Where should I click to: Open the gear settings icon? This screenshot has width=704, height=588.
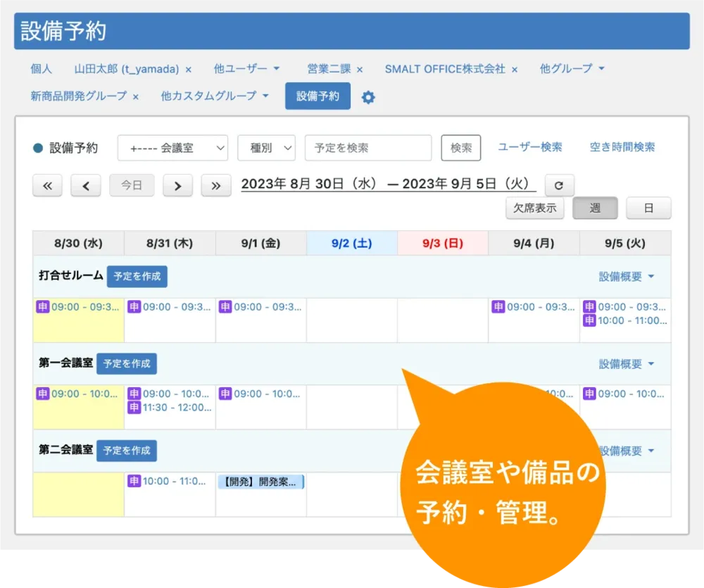coord(368,97)
